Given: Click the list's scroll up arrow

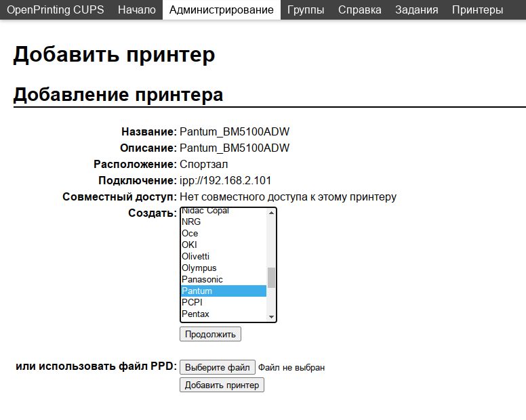Looking at the screenshot, I should 271,213.
